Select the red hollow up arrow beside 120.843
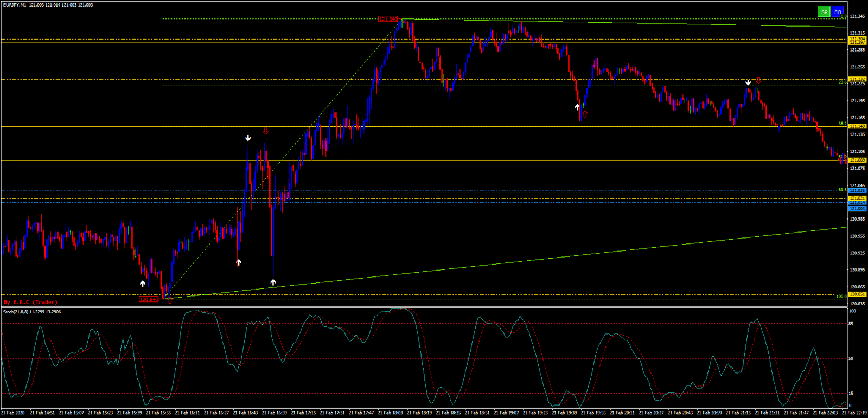868x418 pixels. (170, 300)
